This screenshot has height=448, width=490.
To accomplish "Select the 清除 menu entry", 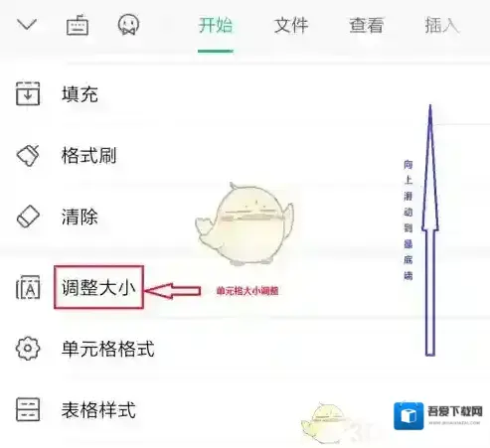I will [80, 217].
